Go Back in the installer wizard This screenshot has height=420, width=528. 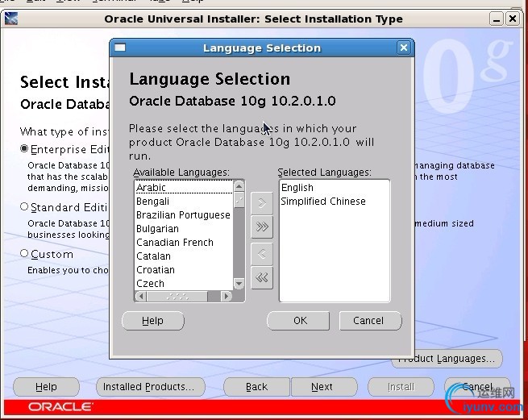(x=256, y=387)
